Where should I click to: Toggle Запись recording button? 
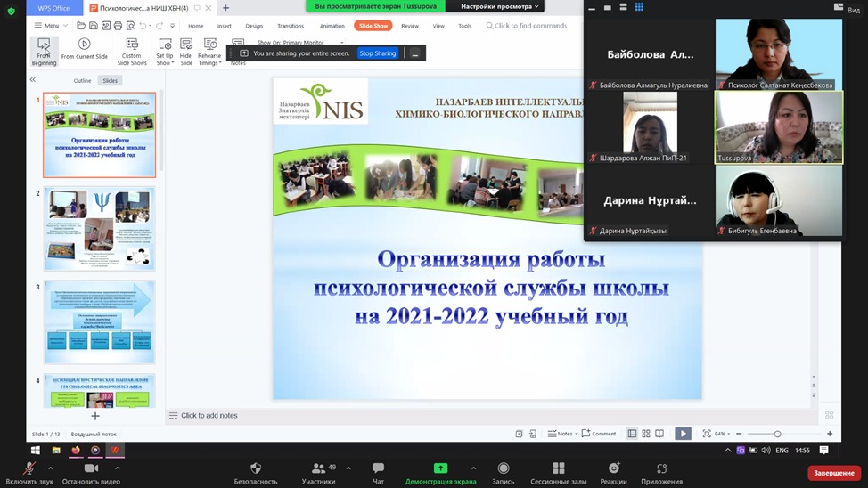pyautogui.click(x=504, y=468)
